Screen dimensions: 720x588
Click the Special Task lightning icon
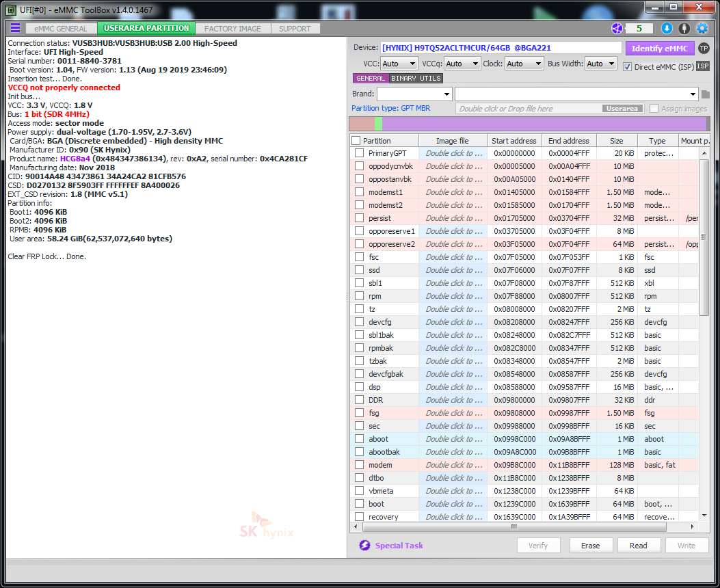click(364, 546)
